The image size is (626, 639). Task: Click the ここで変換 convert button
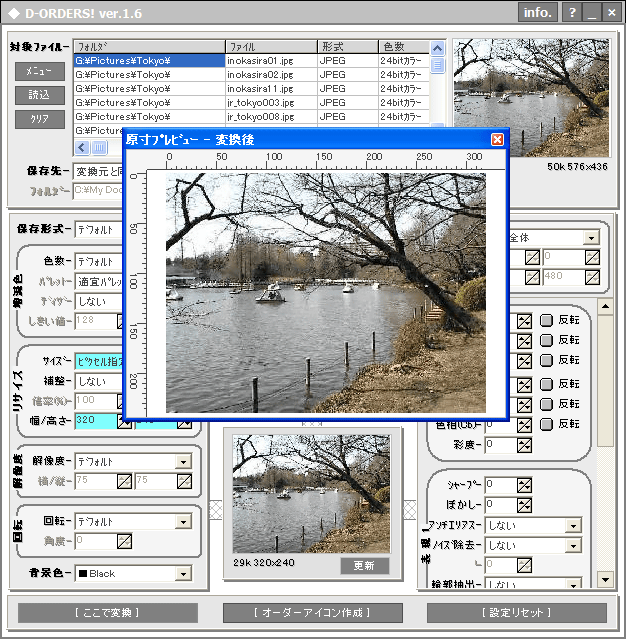point(108,613)
